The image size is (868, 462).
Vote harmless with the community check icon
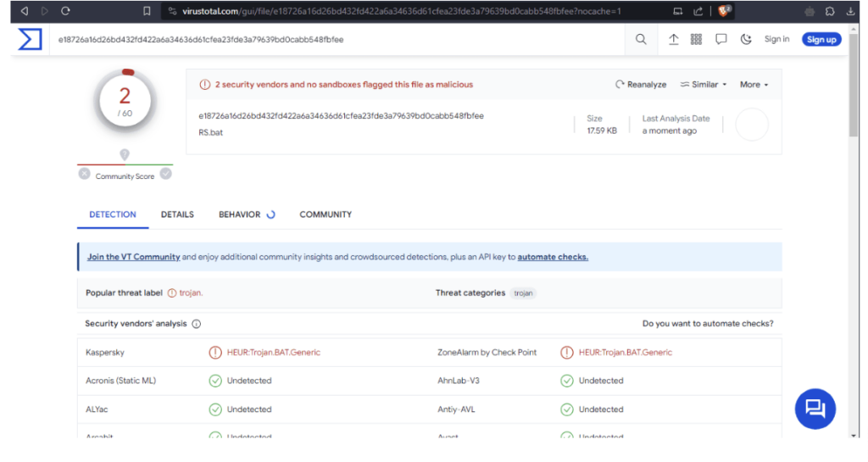[x=165, y=174]
